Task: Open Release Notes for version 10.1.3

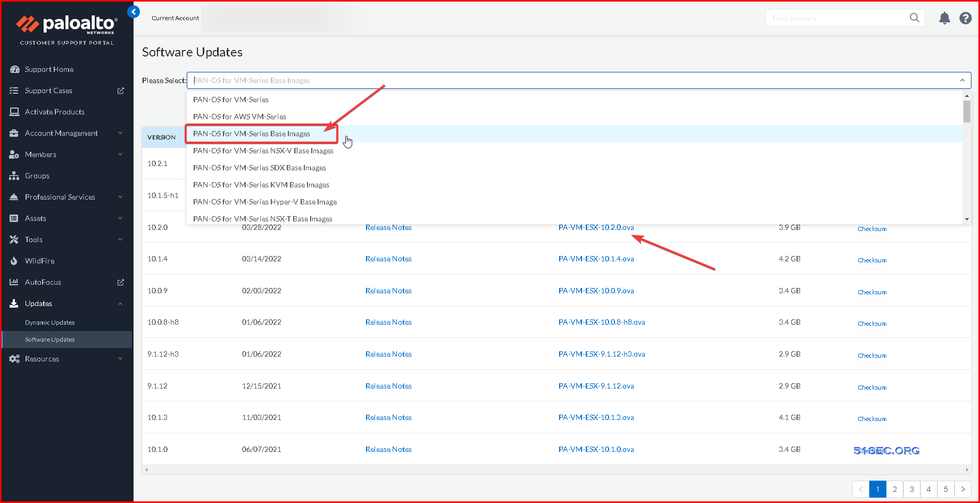Action: (x=388, y=417)
